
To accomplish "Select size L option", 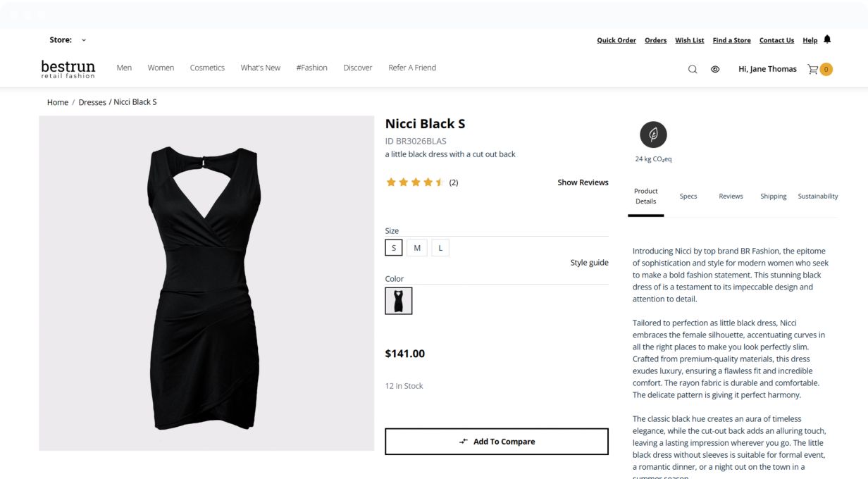I will click(x=440, y=248).
